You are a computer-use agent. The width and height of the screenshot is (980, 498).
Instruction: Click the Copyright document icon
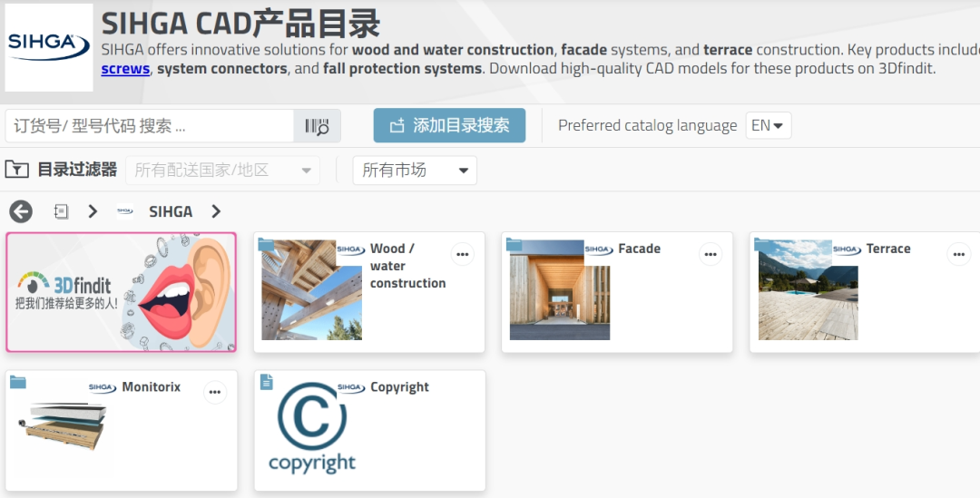pyautogui.click(x=266, y=382)
